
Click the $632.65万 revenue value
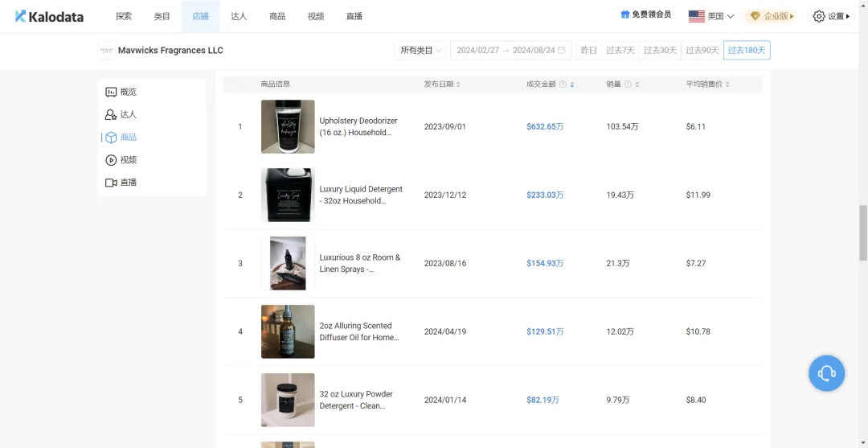click(545, 126)
